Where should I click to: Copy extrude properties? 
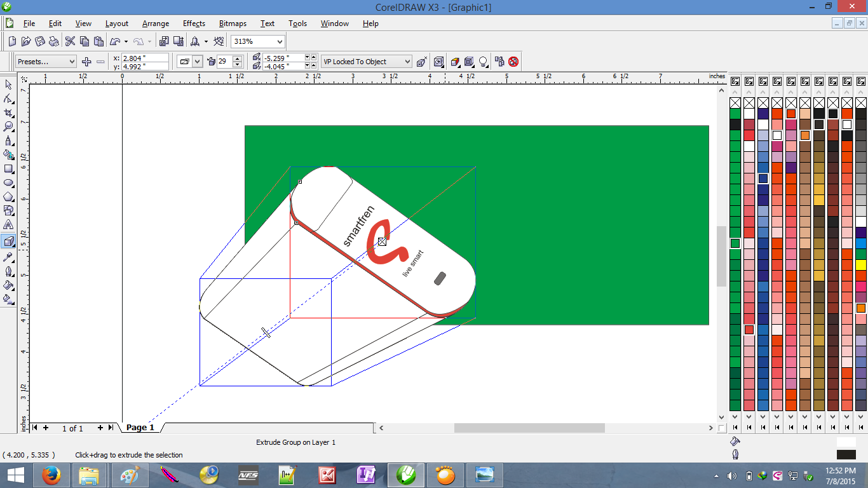click(499, 62)
